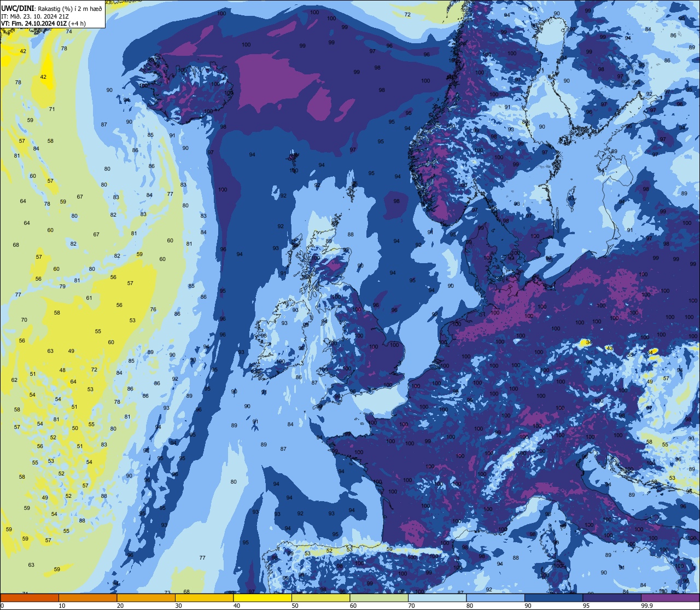Select the 10–20% orange legend swatch

click(x=87, y=597)
